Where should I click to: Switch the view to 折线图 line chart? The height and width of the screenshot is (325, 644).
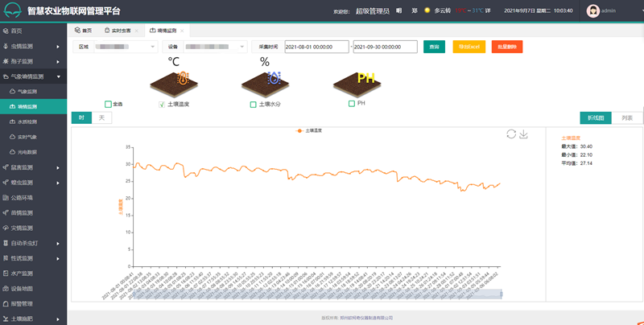tap(596, 117)
